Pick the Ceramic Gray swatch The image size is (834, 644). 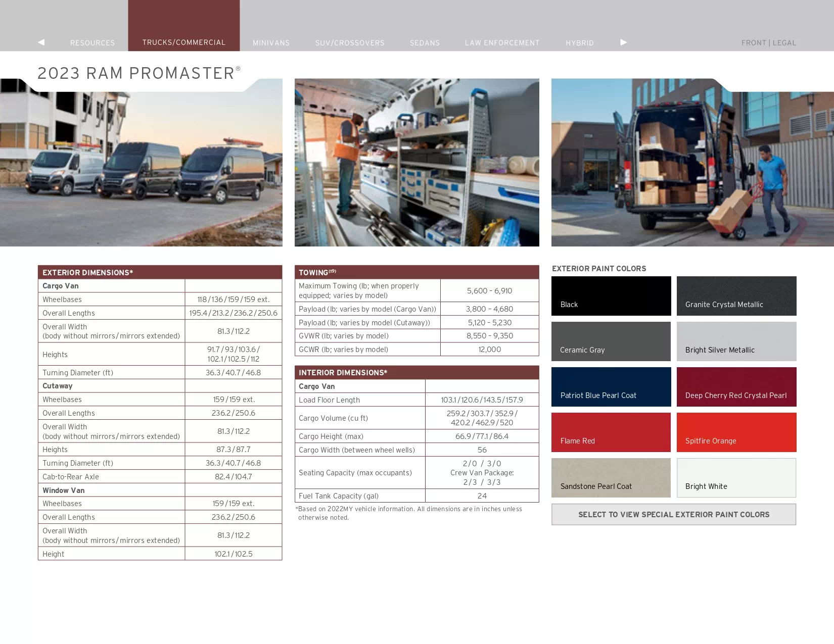[611, 341]
